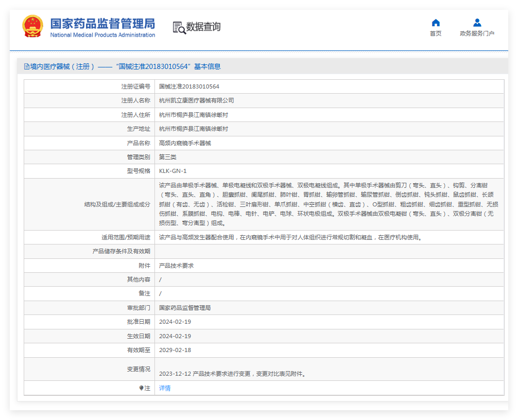Click the 政务服务门户 label

477,33
